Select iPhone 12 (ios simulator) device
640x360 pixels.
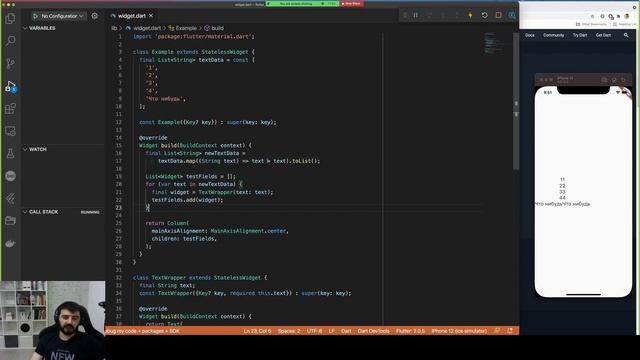(x=459, y=331)
